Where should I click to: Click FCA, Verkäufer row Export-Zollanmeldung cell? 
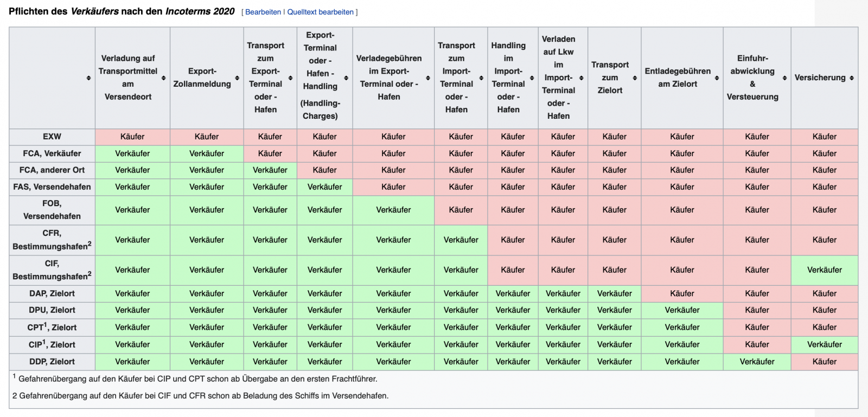[x=207, y=153]
